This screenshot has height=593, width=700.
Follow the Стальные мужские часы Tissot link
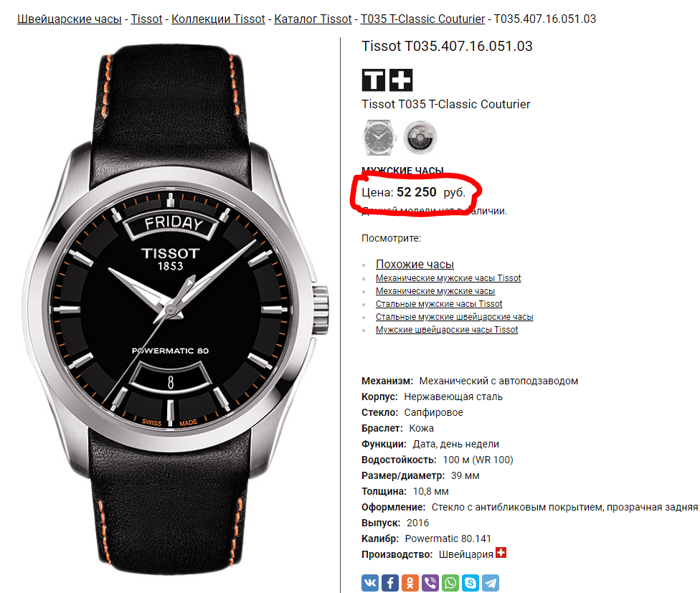click(x=439, y=304)
